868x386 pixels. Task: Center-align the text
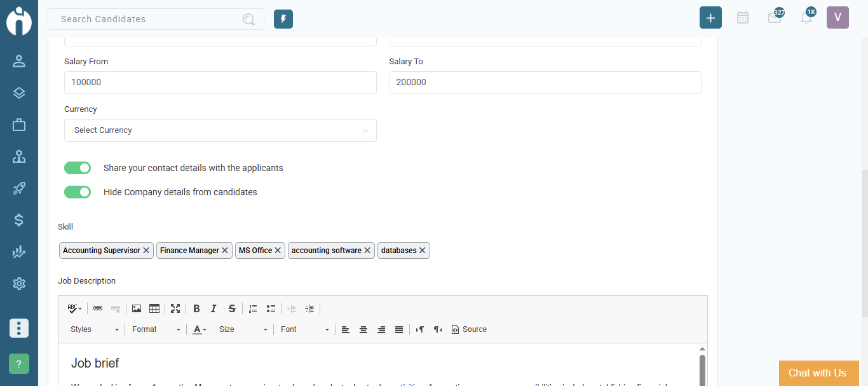(363, 329)
